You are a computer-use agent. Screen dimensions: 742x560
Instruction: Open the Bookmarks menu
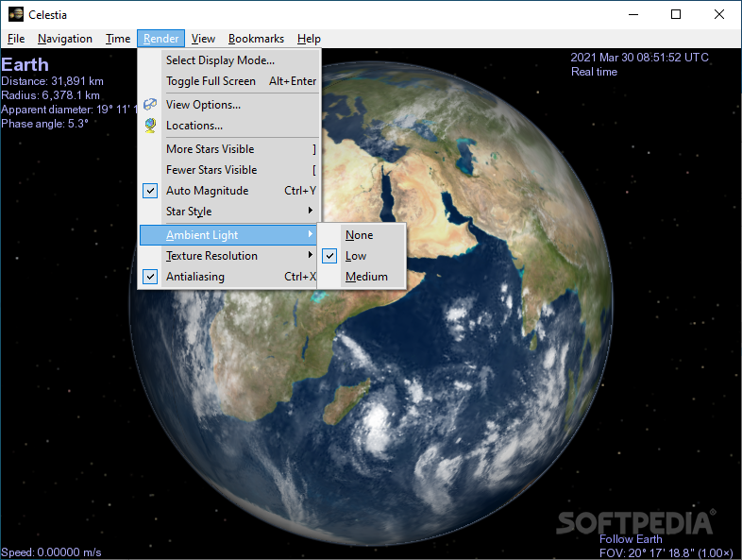pyautogui.click(x=256, y=39)
